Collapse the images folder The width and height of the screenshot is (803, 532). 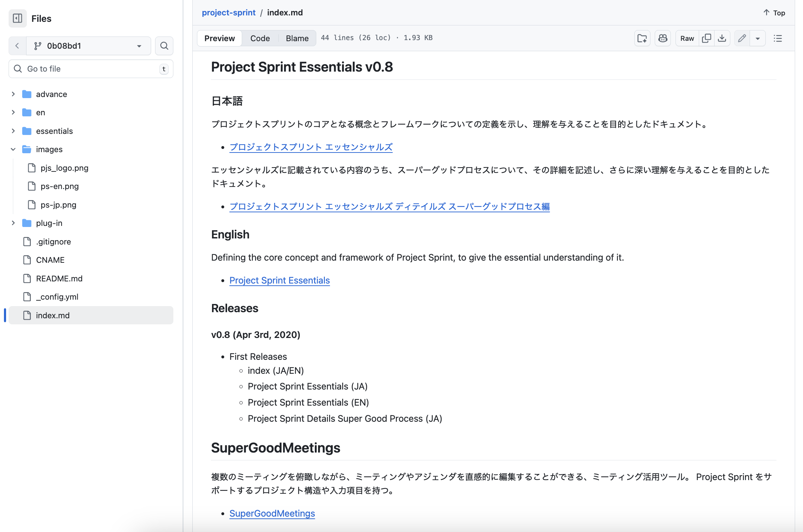[x=13, y=149]
